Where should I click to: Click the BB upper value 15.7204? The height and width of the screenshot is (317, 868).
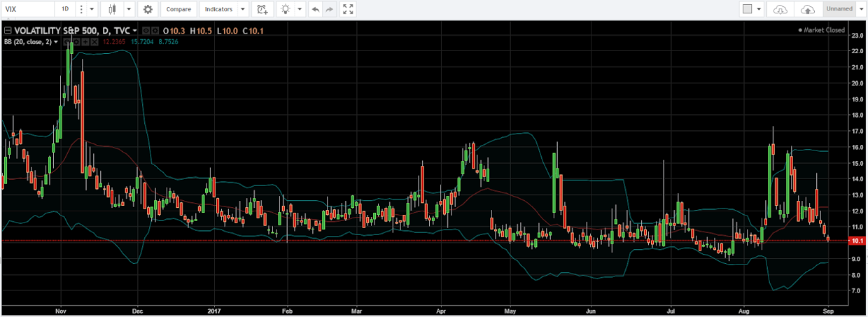tap(142, 42)
